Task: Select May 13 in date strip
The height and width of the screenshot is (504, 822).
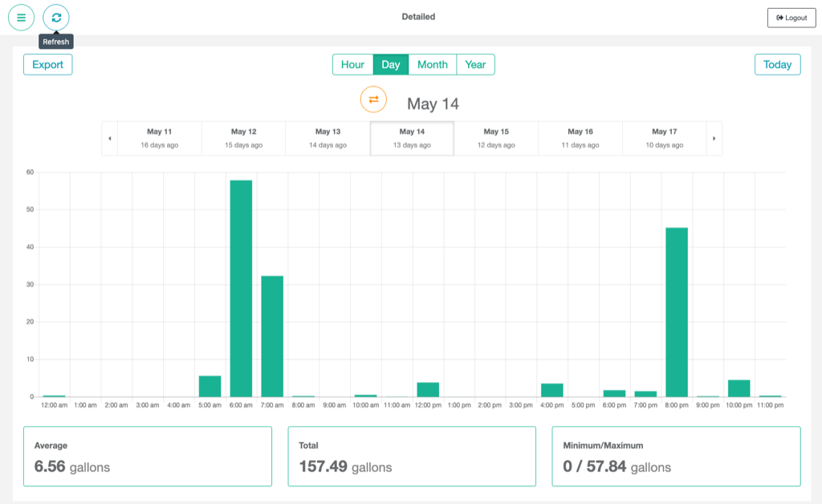Action: pyautogui.click(x=328, y=138)
